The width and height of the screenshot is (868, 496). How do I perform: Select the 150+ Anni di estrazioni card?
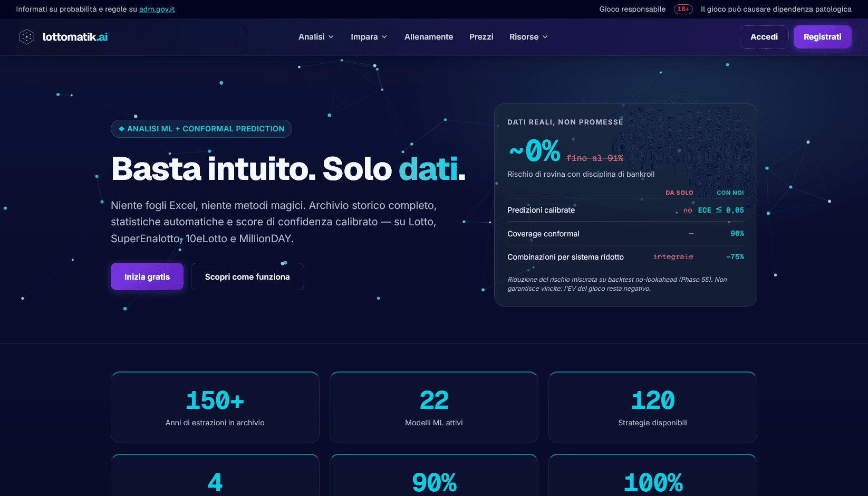click(215, 407)
